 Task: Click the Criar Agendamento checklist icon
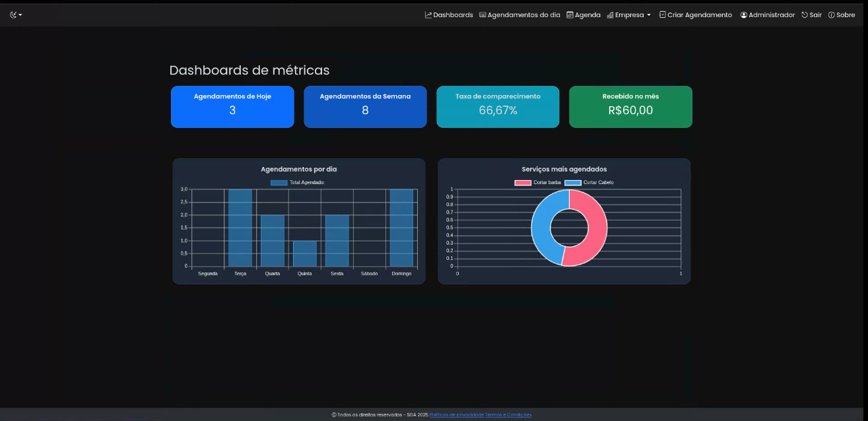662,15
